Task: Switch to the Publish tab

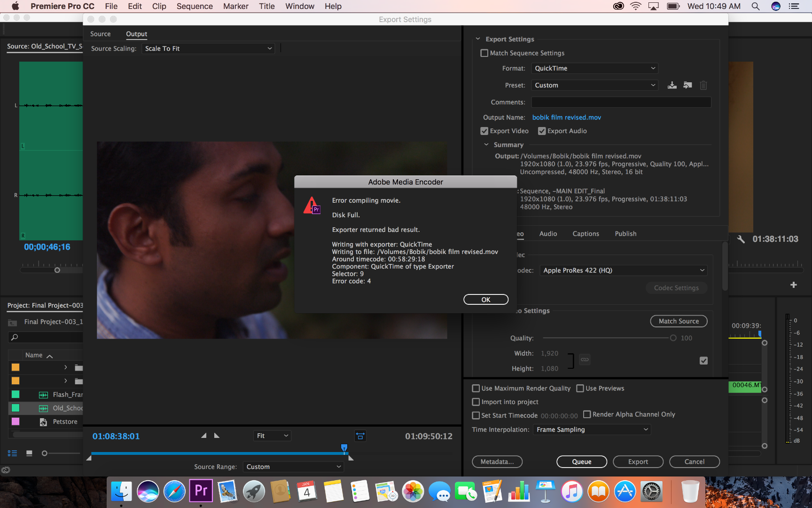Action: point(625,234)
